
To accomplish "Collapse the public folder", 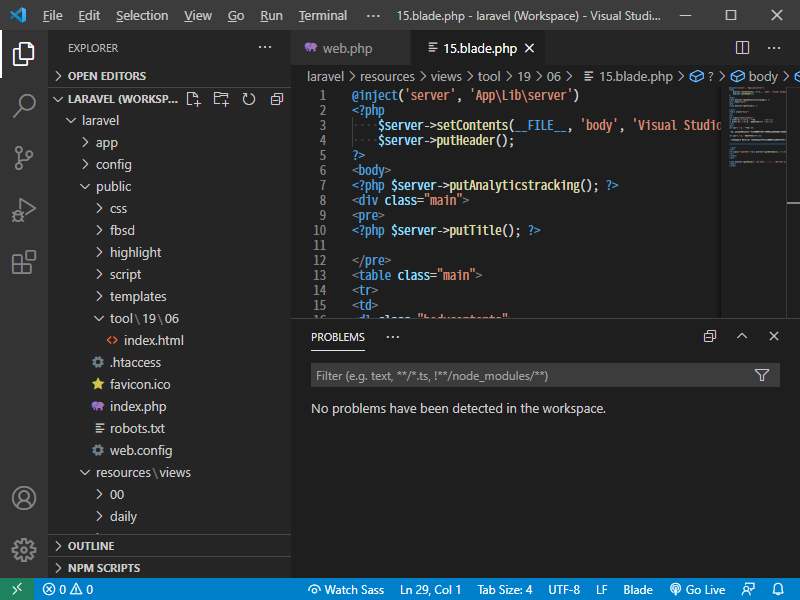I will tap(113, 186).
